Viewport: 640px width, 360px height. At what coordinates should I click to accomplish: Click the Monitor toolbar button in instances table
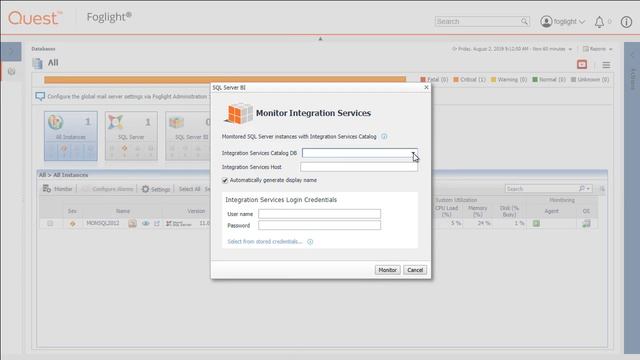[58, 189]
